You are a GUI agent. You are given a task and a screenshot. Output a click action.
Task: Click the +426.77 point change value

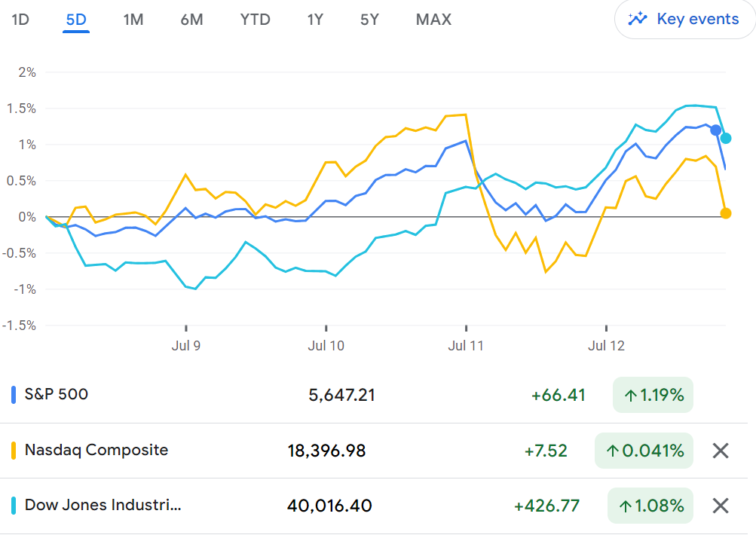pos(546,506)
